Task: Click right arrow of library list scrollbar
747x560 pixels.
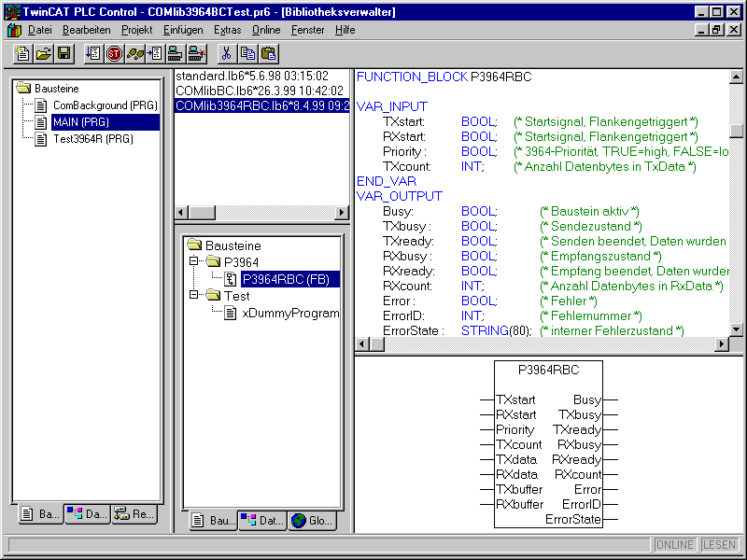Action: [x=342, y=213]
